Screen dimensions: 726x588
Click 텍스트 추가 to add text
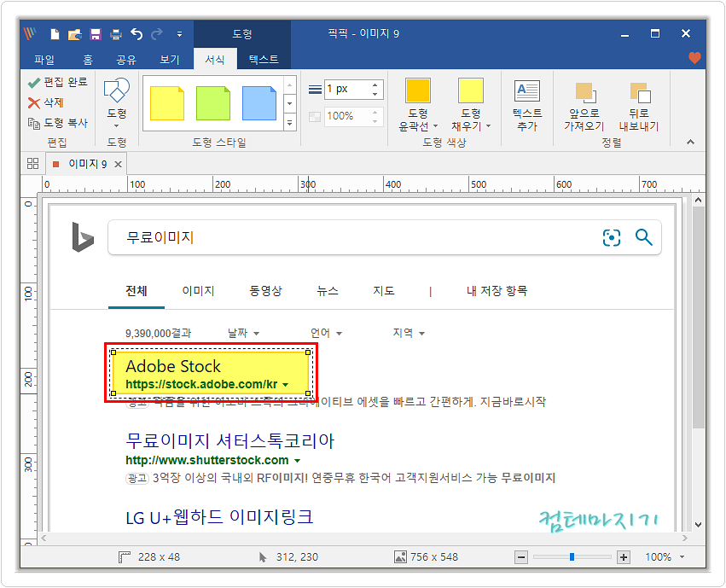(527, 105)
